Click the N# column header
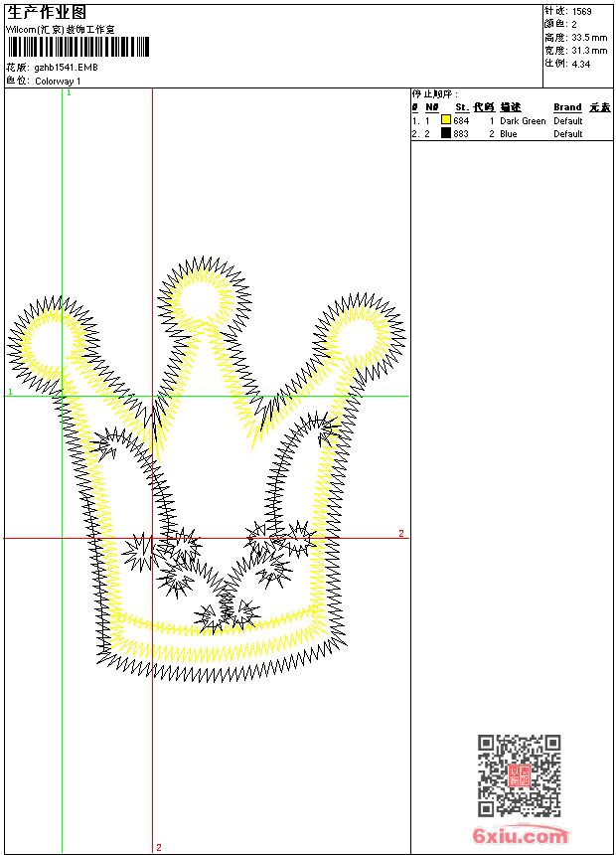The width and height of the screenshot is (616, 855). pyautogui.click(x=431, y=107)
